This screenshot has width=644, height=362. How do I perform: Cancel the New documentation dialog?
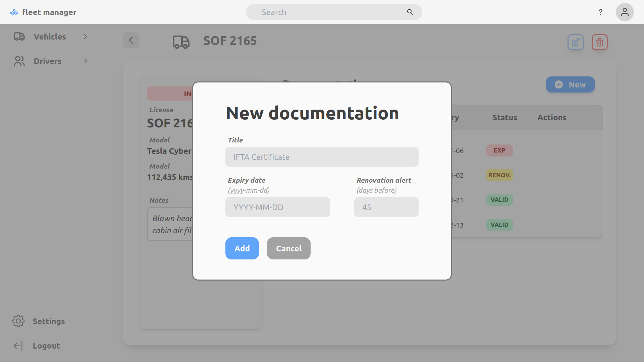coord(288,248)
